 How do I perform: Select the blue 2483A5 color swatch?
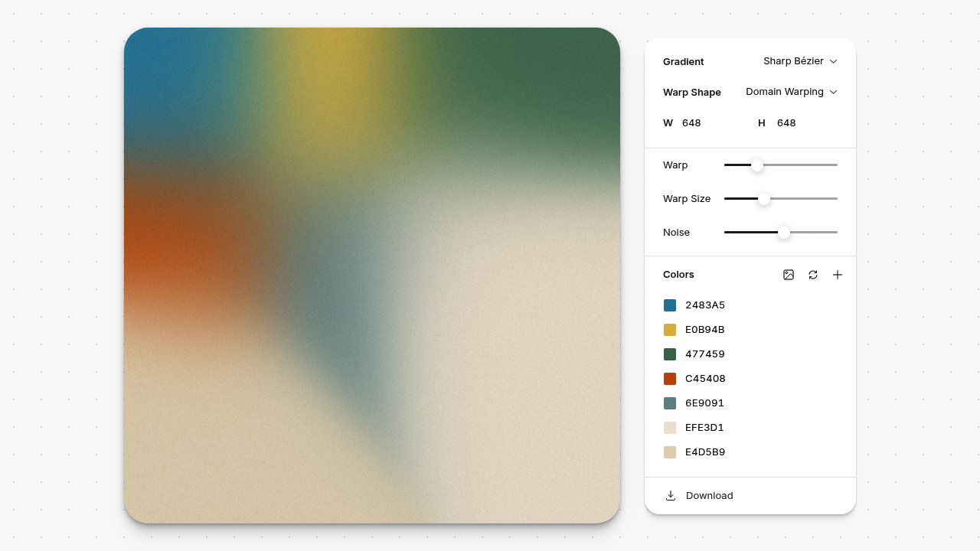click(x=670, y=305)
